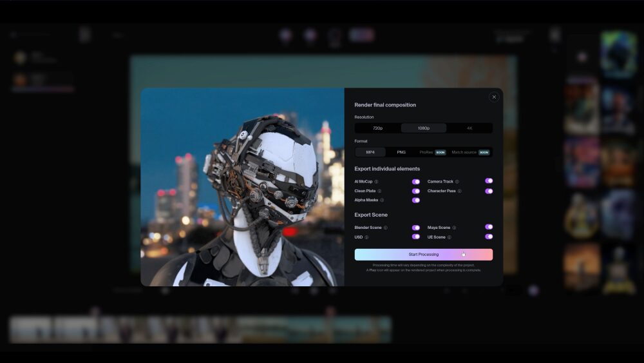Toggle the Camera Track export switch
This screenshot has height=363, width=644.
click(x=489, y=181)
